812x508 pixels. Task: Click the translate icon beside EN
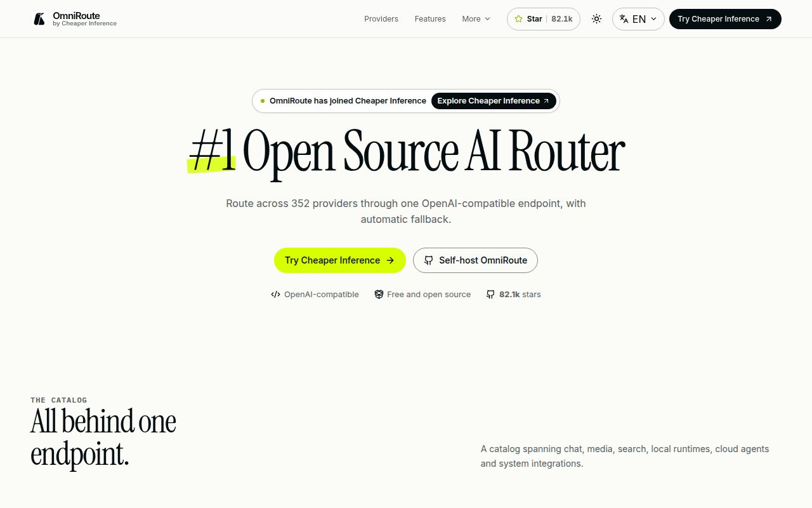pos(624,19)
